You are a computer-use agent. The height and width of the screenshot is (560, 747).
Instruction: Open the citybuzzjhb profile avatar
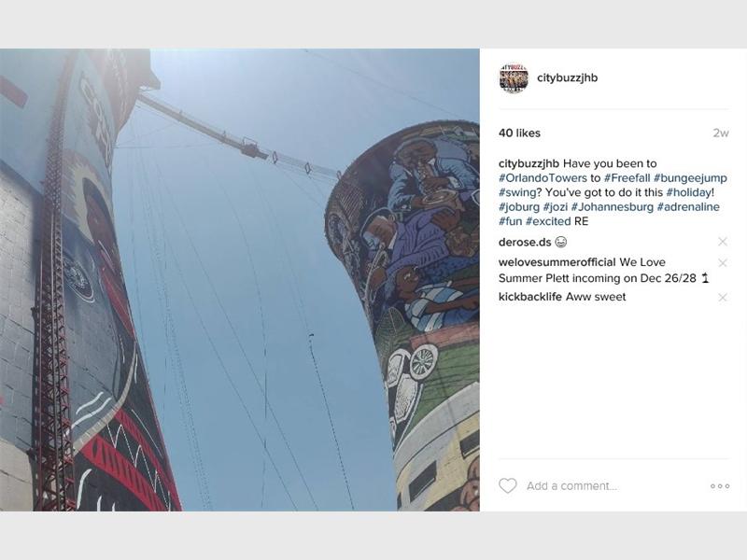[x=514, y=77]
